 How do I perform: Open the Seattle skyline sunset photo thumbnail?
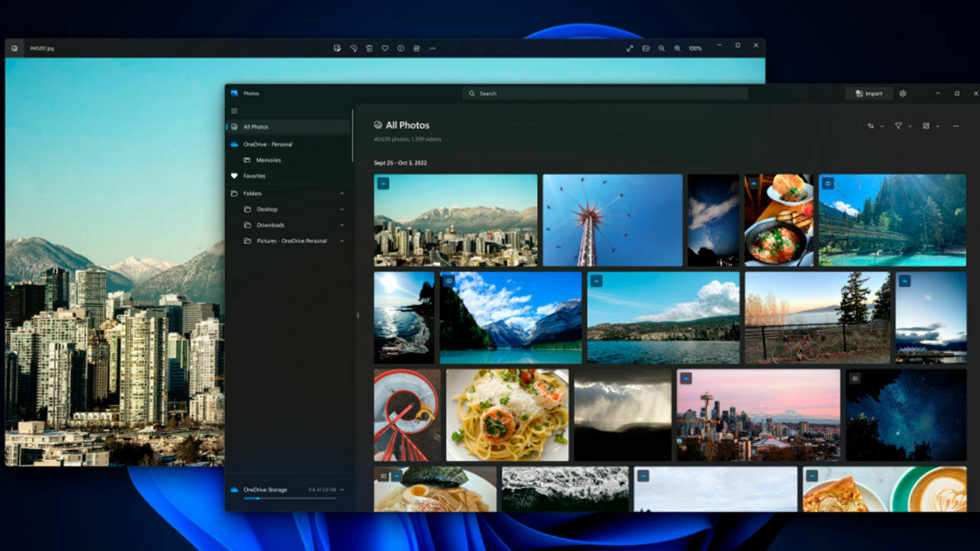click(x=756, y=414)
